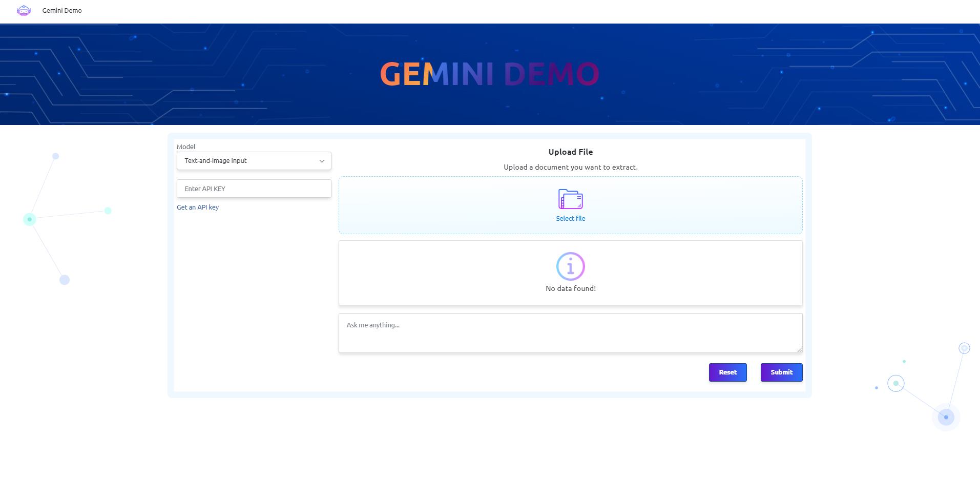Click the 'Upload File' section heading
This screenshot has width=980, height=479.
pos(570,152)
